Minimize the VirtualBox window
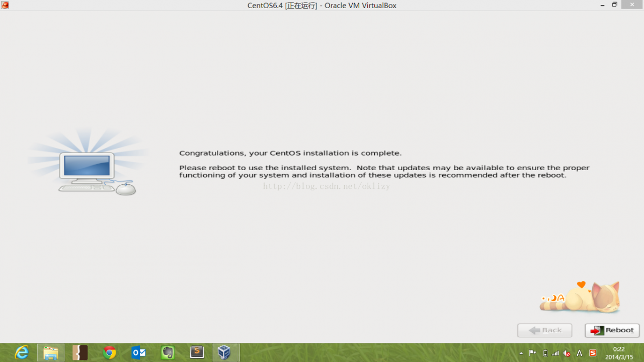 (x=602, y=5)
